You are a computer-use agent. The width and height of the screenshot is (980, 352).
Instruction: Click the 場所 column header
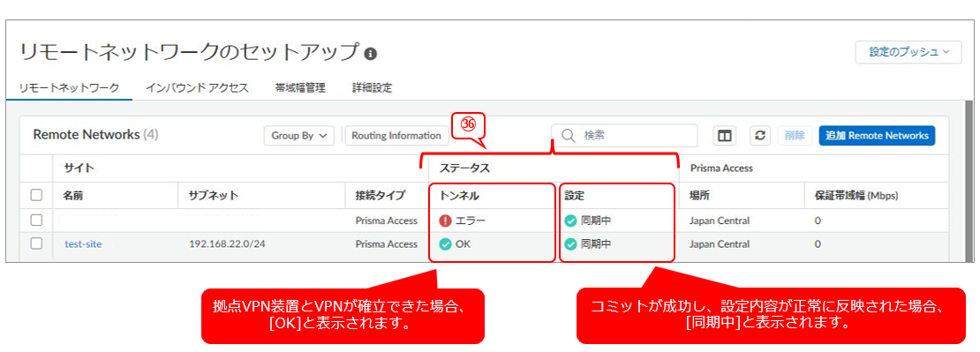(699, 196)
